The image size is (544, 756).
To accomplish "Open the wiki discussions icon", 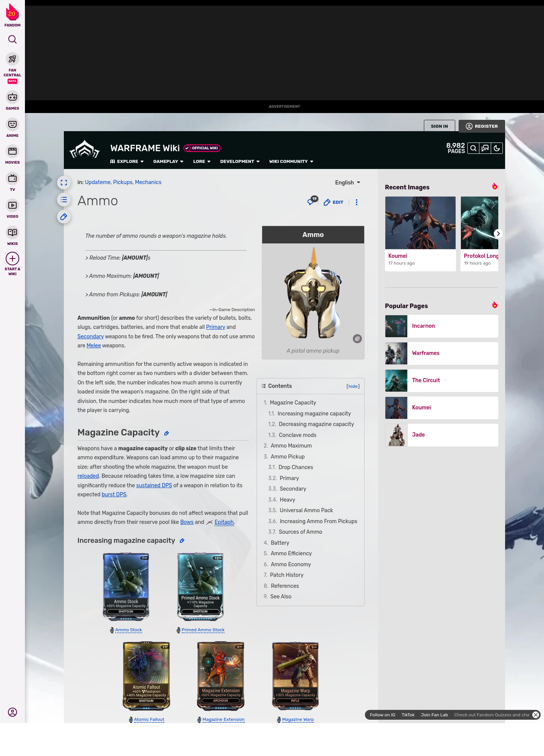I will click(x=485, y=148).
